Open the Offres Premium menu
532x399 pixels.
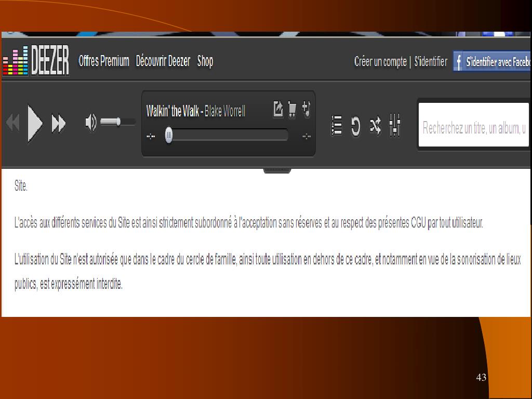[104, 61]
